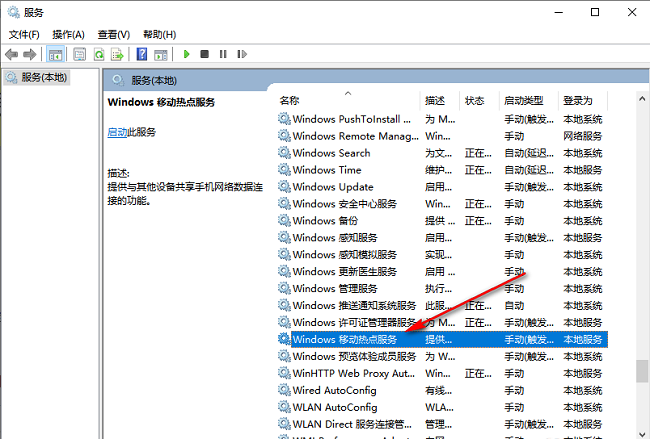650x439 pixels.
Task: Select the Windows Search service row
Action: point(442,153)
